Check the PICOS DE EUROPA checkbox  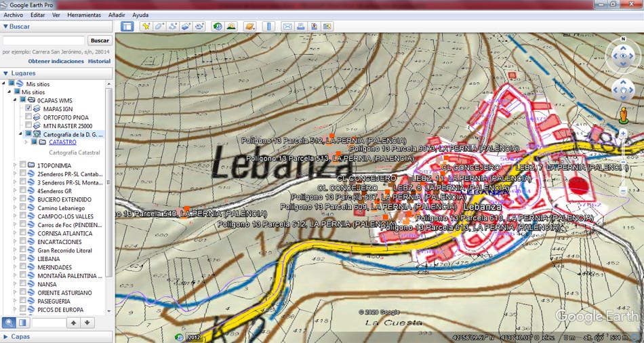tap(23, 309)
